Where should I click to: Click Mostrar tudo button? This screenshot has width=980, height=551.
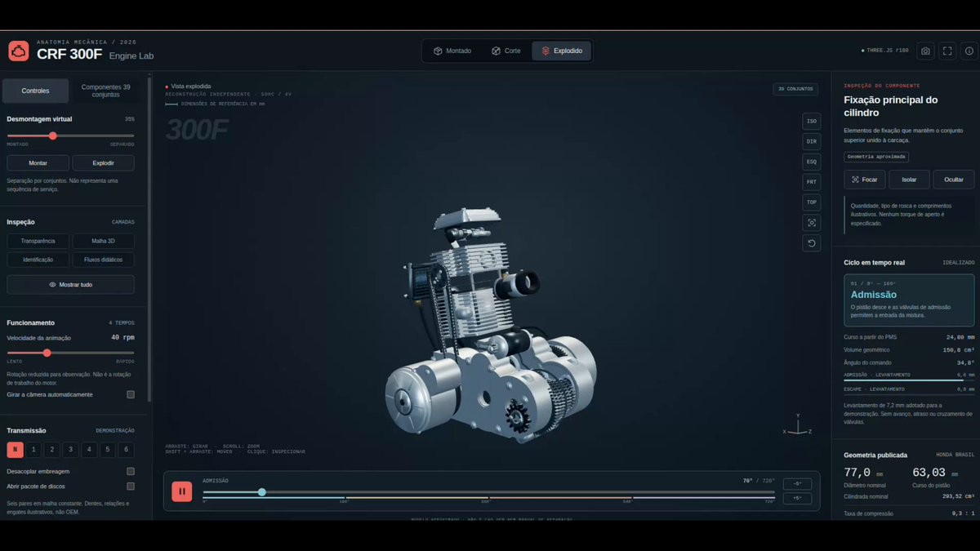[x=70, y=285]
